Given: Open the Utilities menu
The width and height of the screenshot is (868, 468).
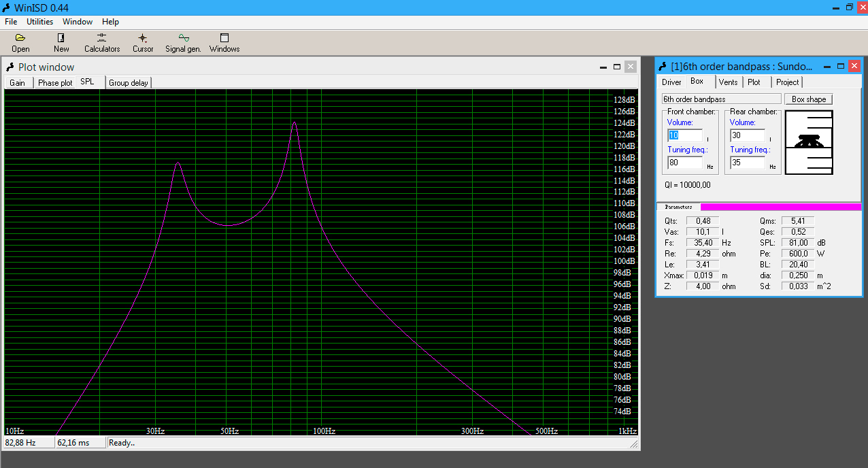Looking at the screenshot, I should pos(39,22).
